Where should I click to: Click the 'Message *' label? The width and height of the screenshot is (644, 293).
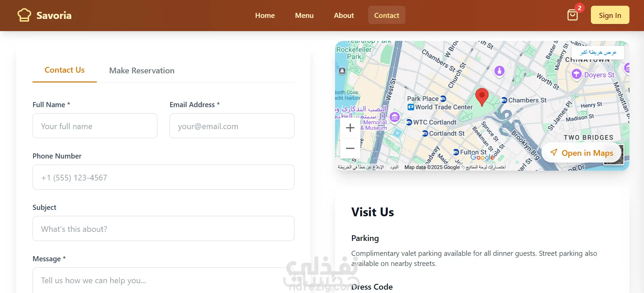tap(49, 259)
